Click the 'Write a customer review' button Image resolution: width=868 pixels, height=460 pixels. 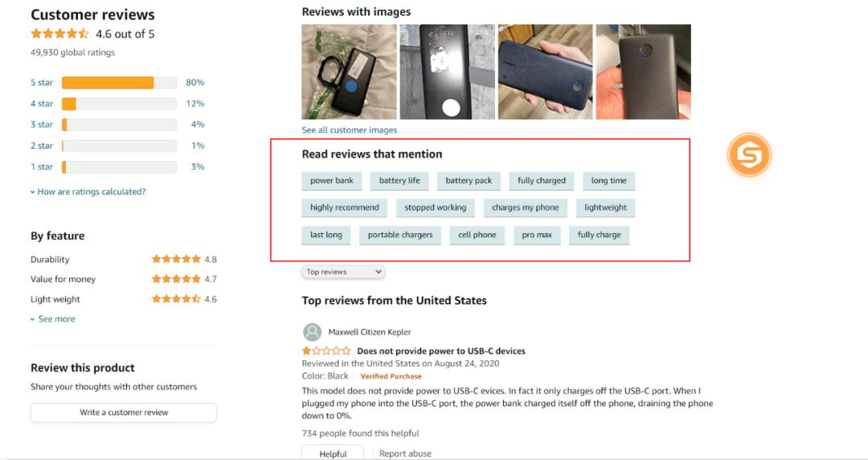click(124, 413)
